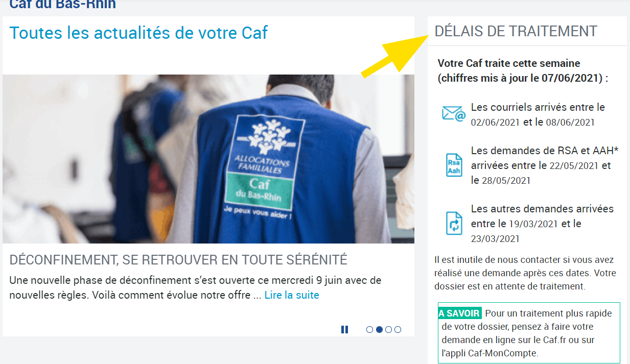
Task: Click the other requests refresh document icon
Action: (x=454, y=223)
